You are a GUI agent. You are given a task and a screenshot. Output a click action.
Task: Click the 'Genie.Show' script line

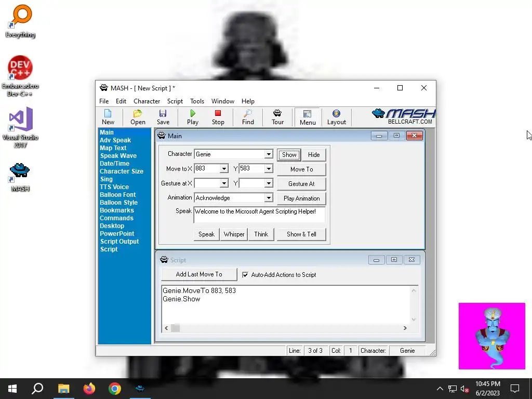pyautogui.click(x=181, y=299)
